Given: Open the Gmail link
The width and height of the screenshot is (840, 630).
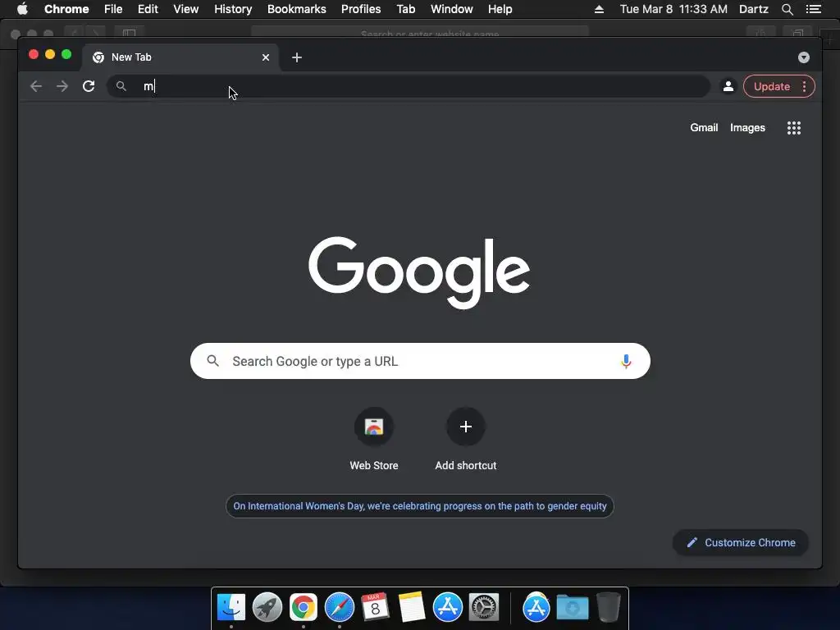Looking at the screenshot, I should point(704,127).
